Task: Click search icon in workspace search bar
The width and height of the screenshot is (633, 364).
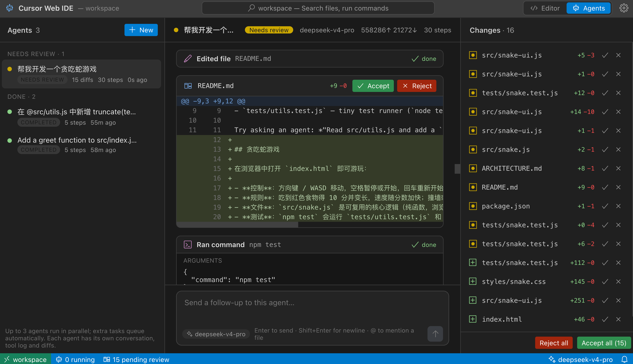Action: click(x=251, y=8)
